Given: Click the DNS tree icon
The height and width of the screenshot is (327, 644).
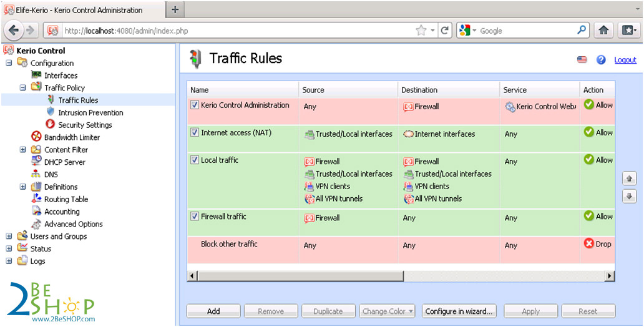Looking at the screenshot, I should tap(37, 174).
